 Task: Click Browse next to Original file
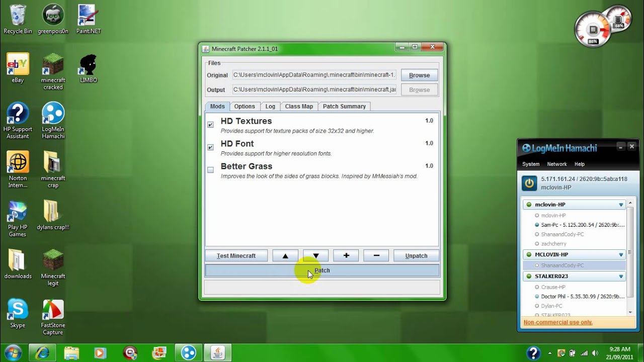coord(419,75)
